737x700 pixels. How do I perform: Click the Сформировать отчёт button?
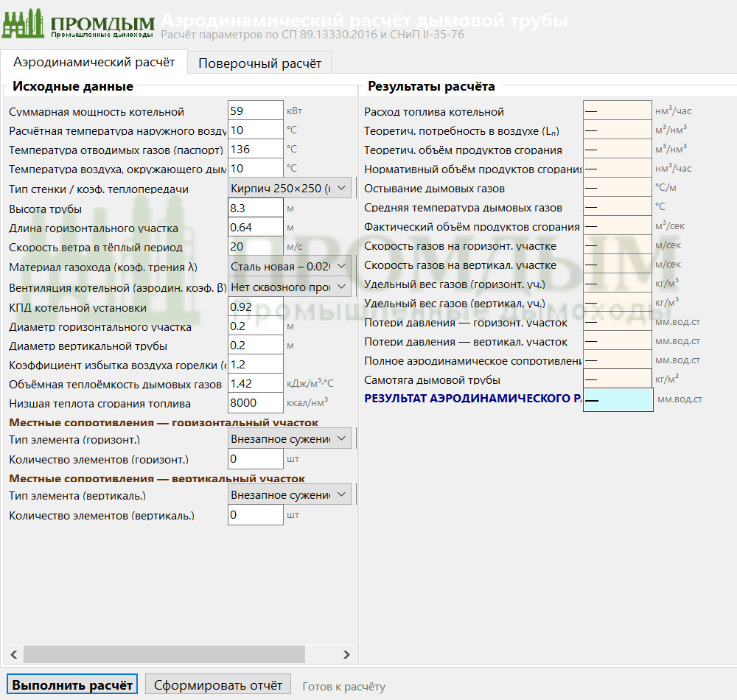click(x=218, y=685)
